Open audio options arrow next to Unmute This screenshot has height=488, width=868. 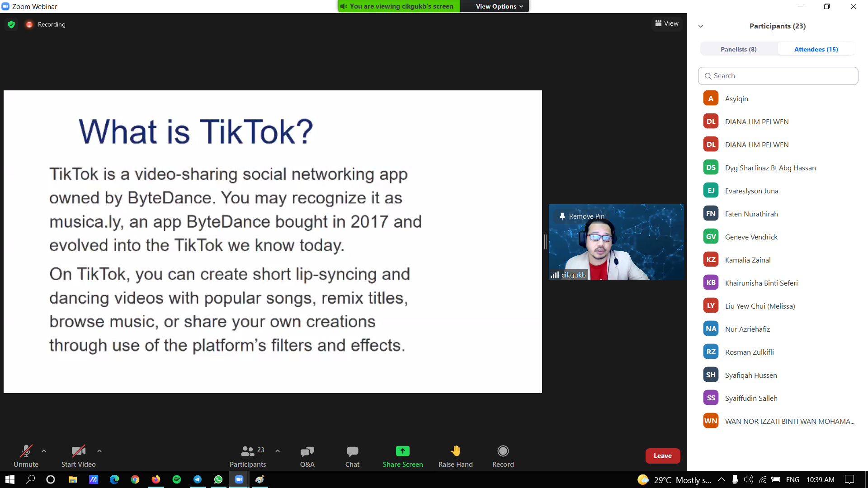tap(44, 450)
